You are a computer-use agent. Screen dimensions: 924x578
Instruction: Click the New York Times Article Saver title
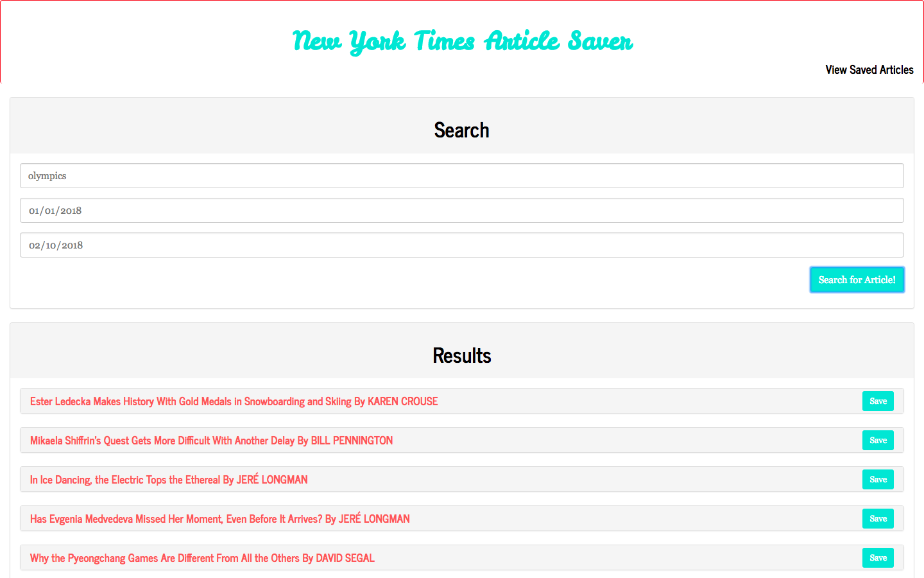[x=462, y=41]
